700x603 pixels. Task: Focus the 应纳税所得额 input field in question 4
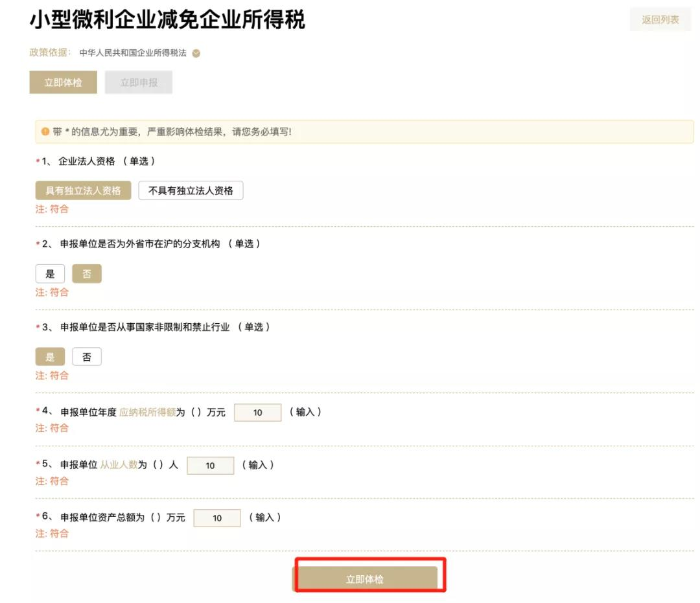click(x=257, y=413)
